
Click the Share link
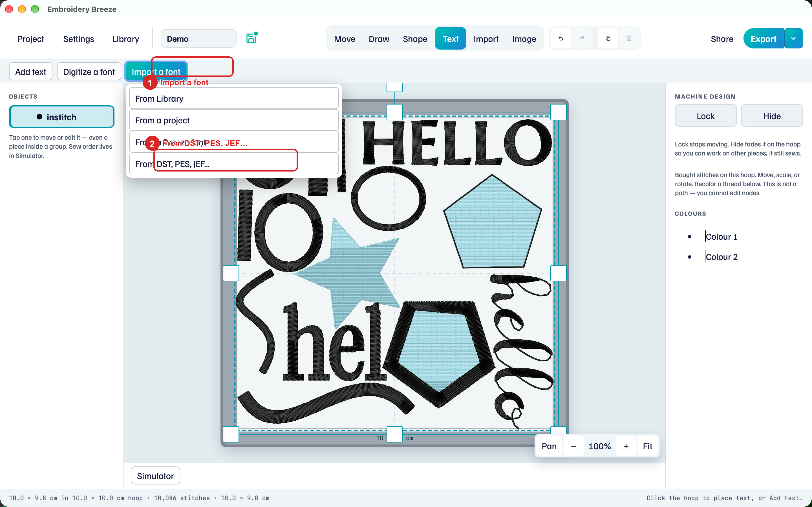click(x=722, y=39)
